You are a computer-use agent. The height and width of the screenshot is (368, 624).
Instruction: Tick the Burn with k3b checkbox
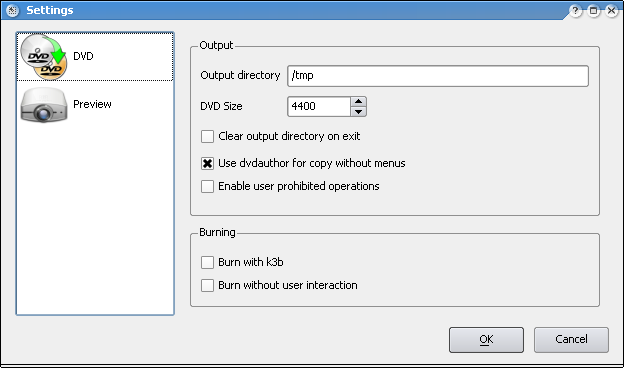(x=207, y=262)
